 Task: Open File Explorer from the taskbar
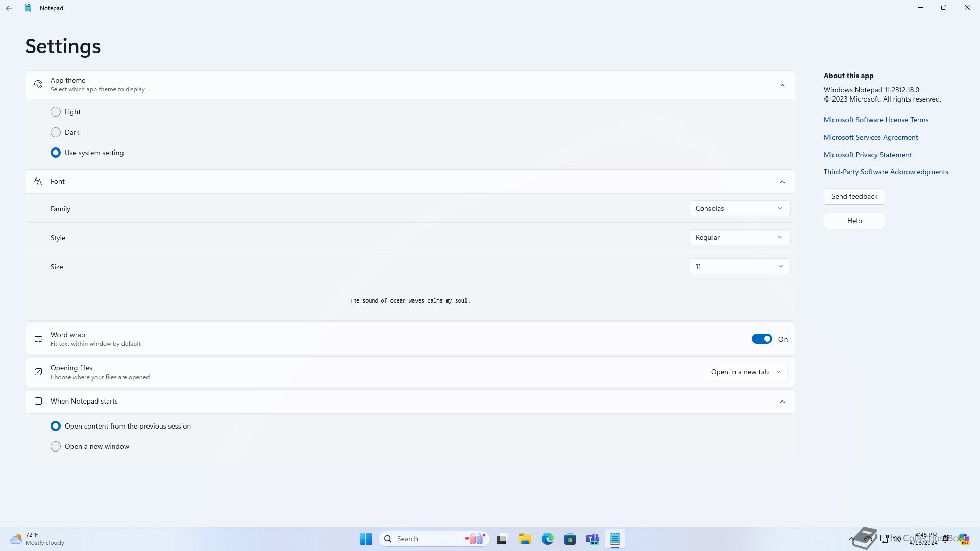pyautogui.click(x=525, y=539)
